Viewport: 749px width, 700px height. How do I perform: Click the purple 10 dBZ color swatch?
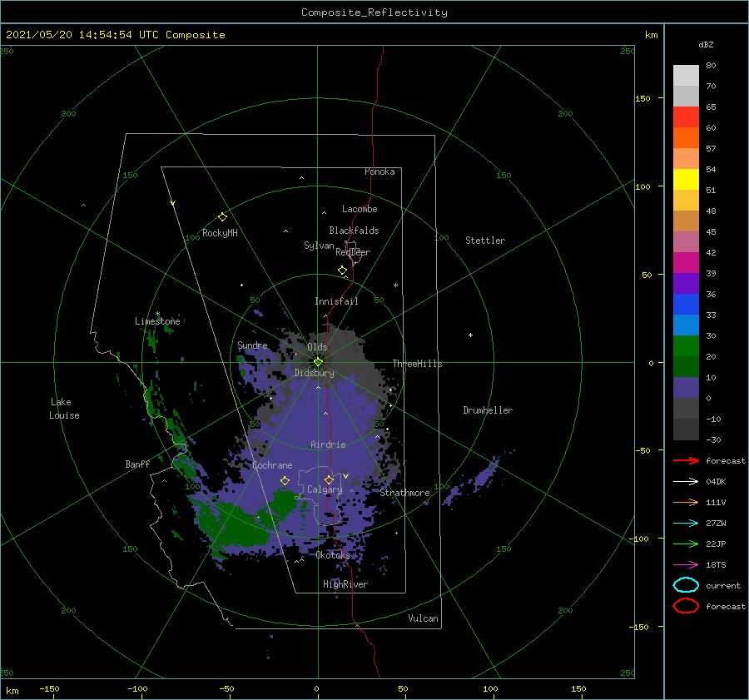pyautogui.click(x=686, y=388)
